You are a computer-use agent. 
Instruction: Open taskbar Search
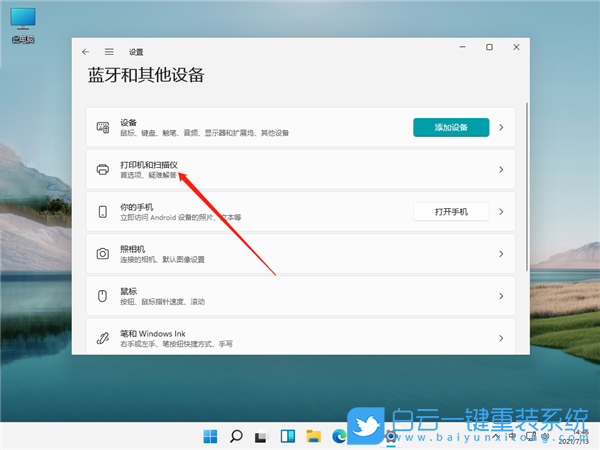[236, 436]
